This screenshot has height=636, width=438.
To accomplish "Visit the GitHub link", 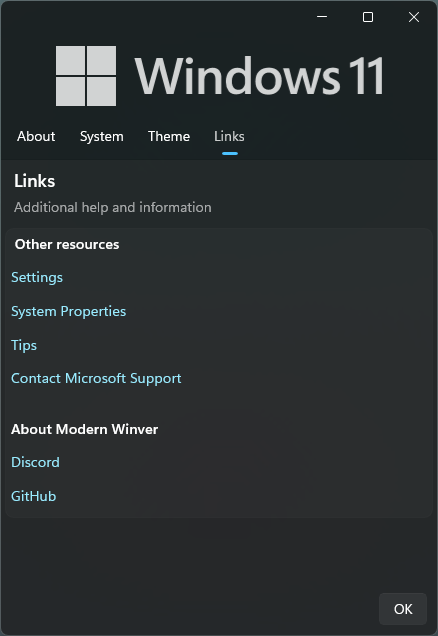I will [x=34, y=496].
